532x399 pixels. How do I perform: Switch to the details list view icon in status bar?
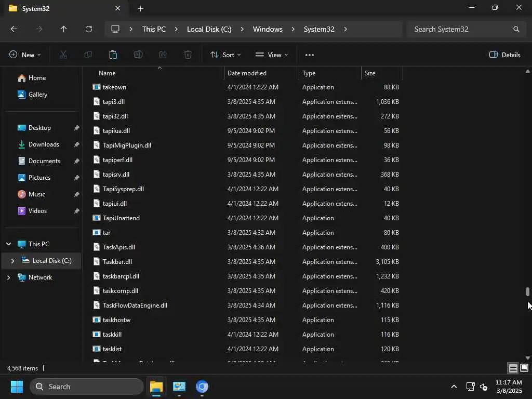513,368
